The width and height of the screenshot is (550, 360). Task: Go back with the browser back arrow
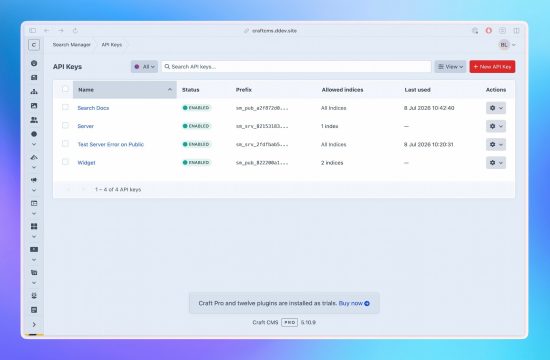pyautogui.click(x=47, y=31)
